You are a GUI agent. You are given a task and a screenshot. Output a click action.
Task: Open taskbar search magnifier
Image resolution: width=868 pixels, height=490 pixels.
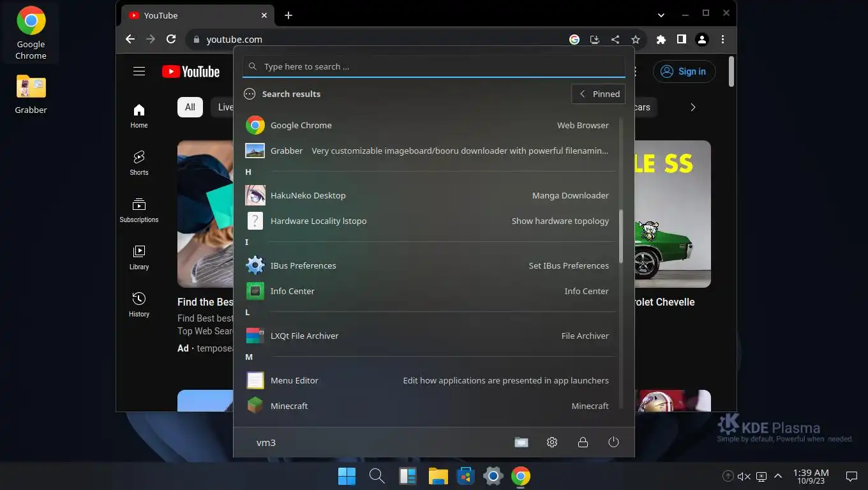pos(377,476)
